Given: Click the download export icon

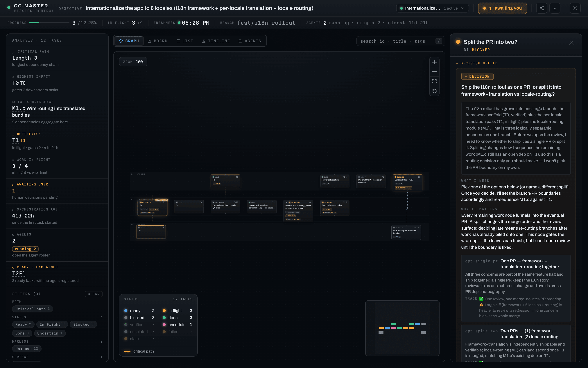Looking at the screenshot, I should tap(555, 8).
